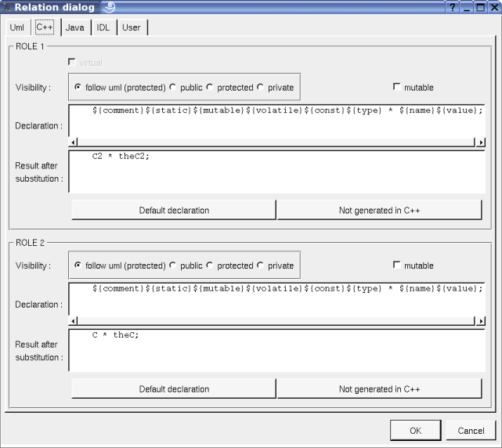The height and width of the screenshot is (448, 502).
Task: Minimize the Relation dialog window
Action: [x=467, y=7]
